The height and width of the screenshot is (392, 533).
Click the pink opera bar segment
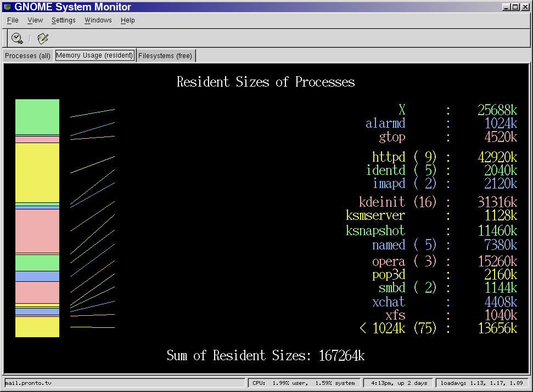pyautogui.click(x=37, y=292)
